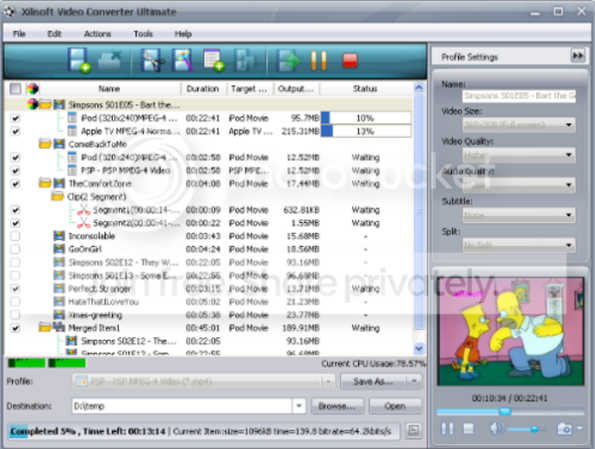Click the GoOnGirl video file icon
595x449 pixels.
(x=59, y=249)
